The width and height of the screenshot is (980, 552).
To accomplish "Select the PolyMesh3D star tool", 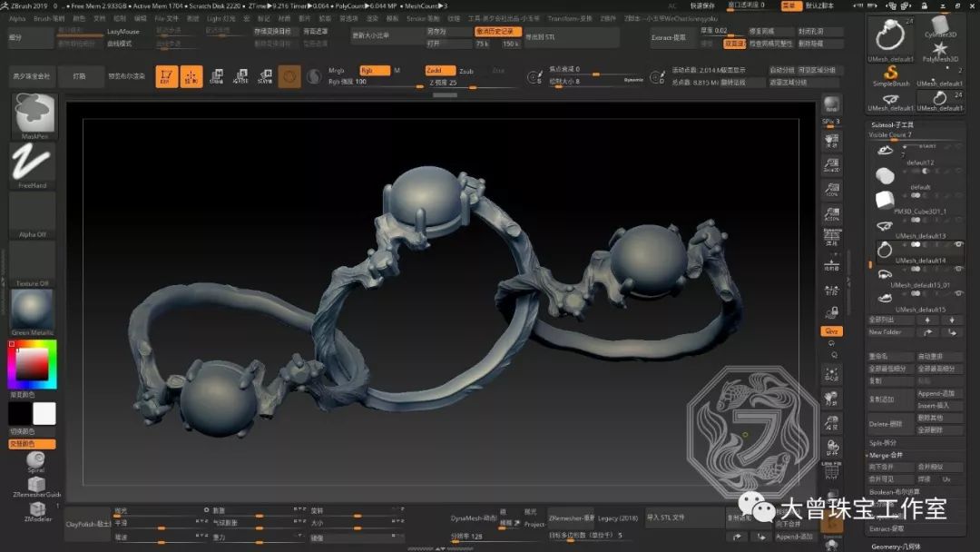I will [x=939, y=52].
